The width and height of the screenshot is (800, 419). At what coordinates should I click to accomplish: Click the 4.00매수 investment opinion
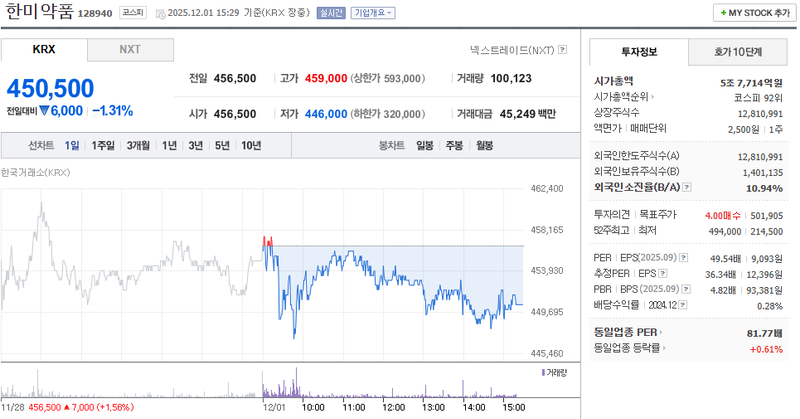722,216
